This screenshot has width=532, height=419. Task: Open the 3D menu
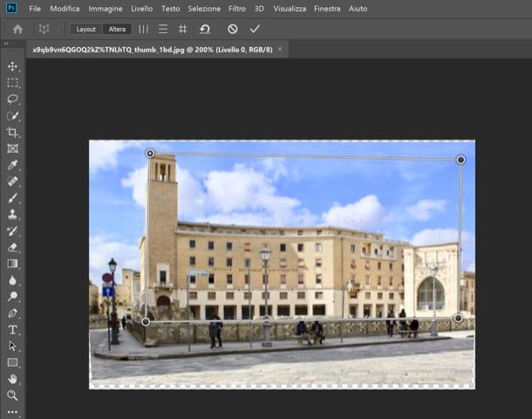[259, 9]
